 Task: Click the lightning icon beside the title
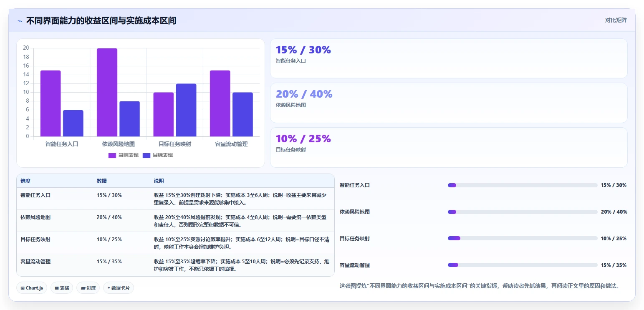coord(20,20)
